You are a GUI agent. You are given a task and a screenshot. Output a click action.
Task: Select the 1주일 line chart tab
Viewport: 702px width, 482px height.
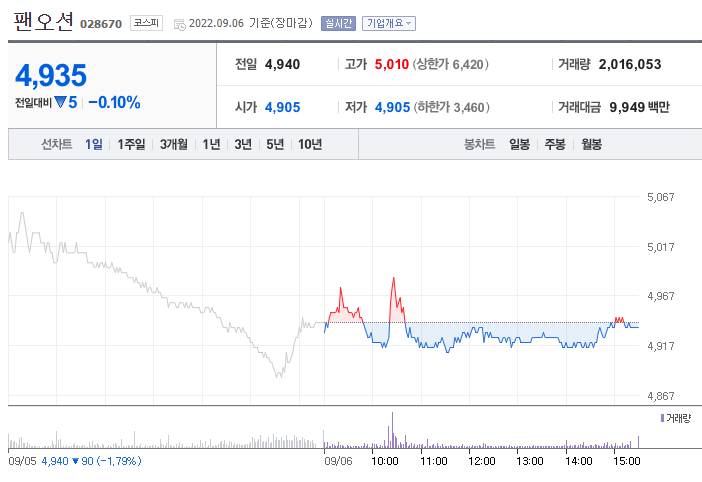click(x=131, y=144)
